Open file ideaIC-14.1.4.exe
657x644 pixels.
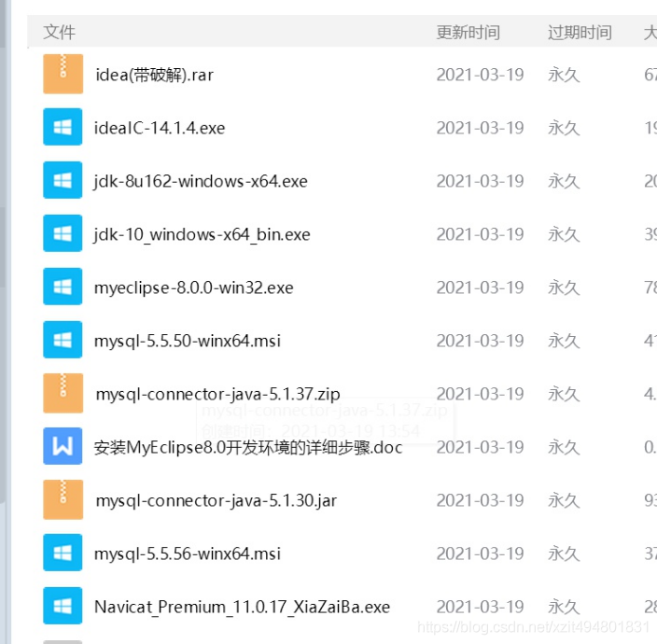[x=160, y=128]
